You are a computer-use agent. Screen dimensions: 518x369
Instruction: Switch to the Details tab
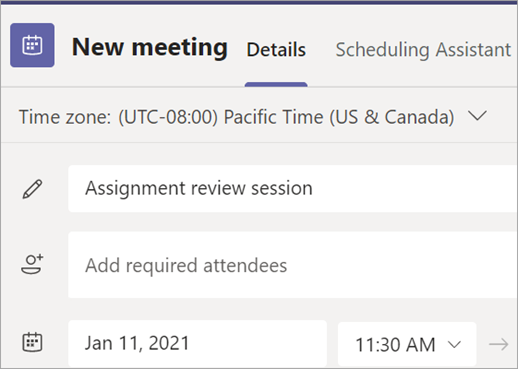(276, 50)
